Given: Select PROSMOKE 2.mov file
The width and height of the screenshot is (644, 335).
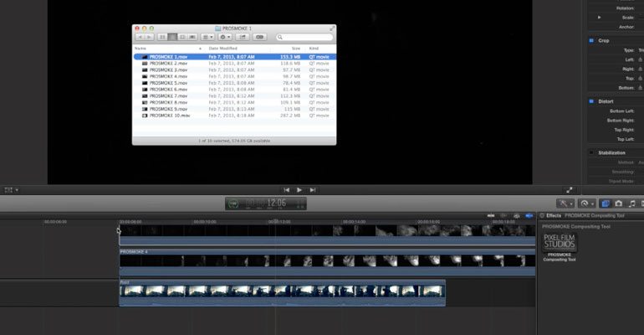Looking at the screenshot, I should pyautogui.click(x=234, y=64).
